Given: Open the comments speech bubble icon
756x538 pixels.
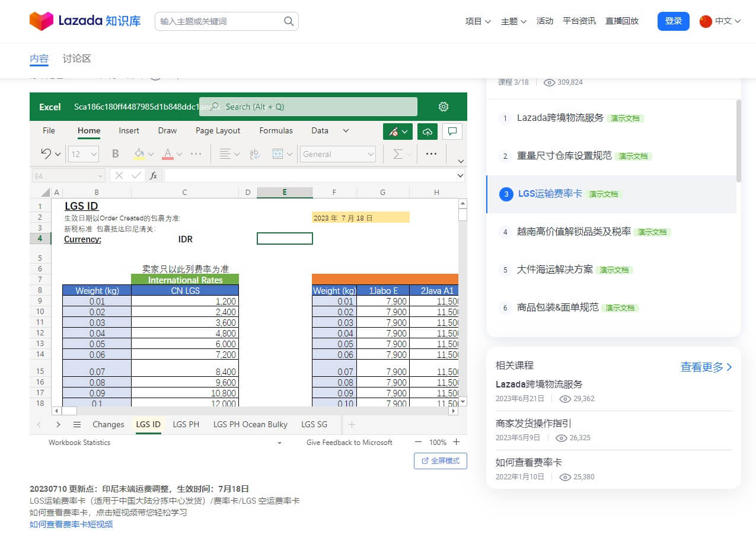Looking at the screenshot, I should point(452,132).
